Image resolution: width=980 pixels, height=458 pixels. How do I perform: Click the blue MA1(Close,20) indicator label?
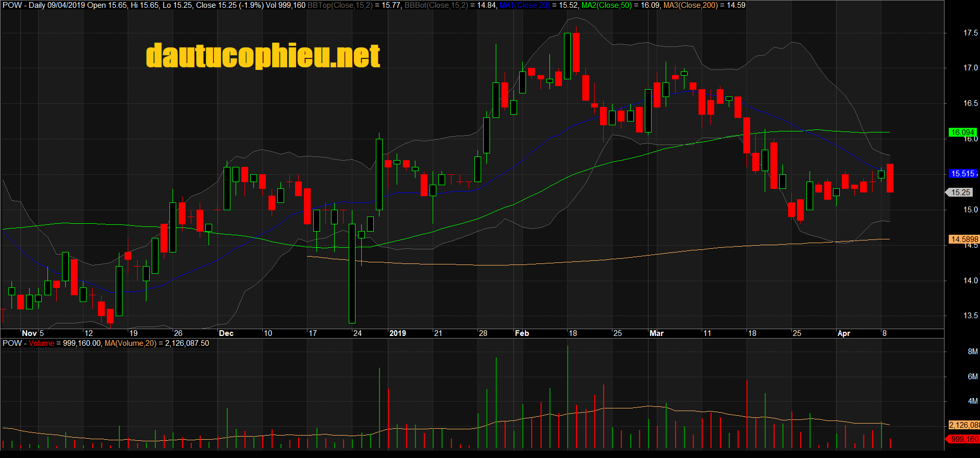pos(524,5)
